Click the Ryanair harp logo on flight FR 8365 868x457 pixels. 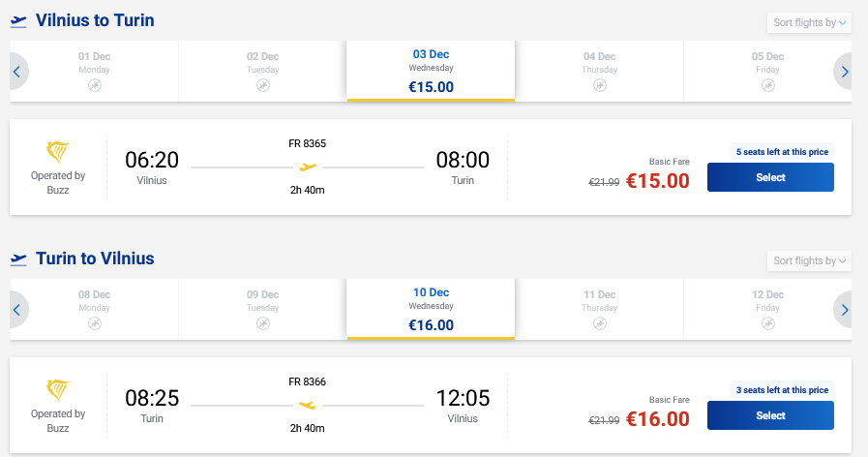click(x=58, y=153)
